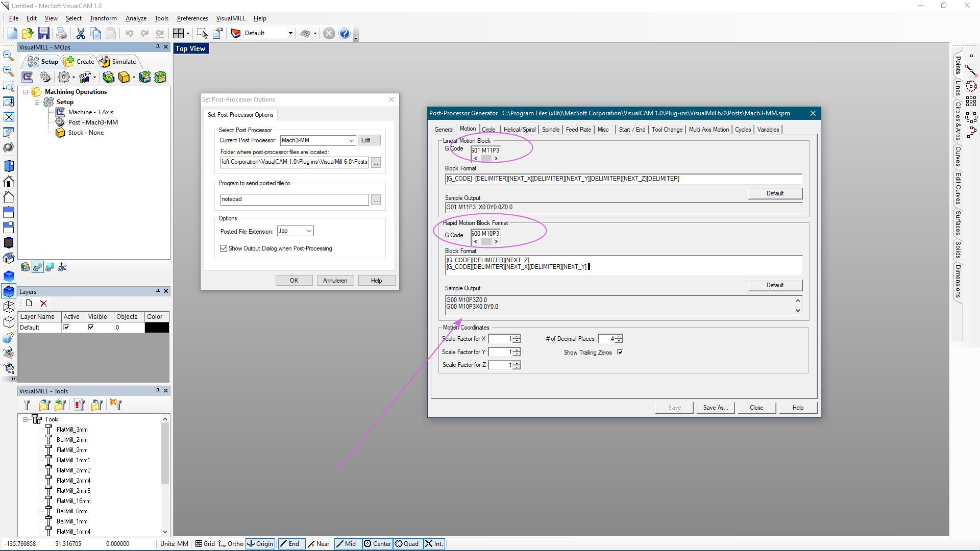Click Close in Post-Processor Generator
The height and width of the screenshot is (551, 980).
point(756,408)
